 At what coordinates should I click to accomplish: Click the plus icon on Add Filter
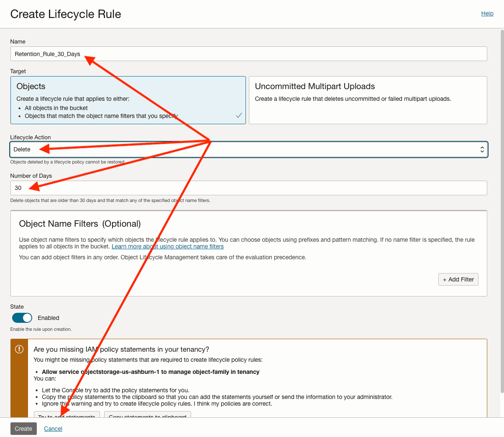pyautogui.click(x=444, y=280)
